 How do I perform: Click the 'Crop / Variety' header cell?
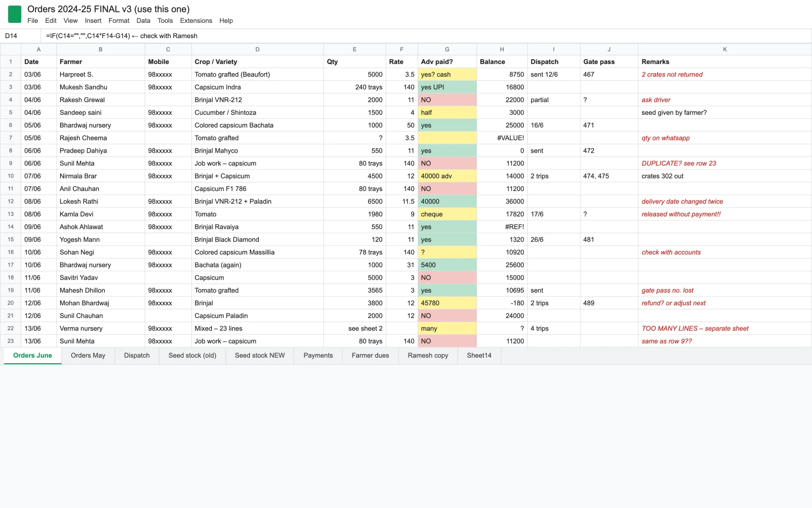257,62
